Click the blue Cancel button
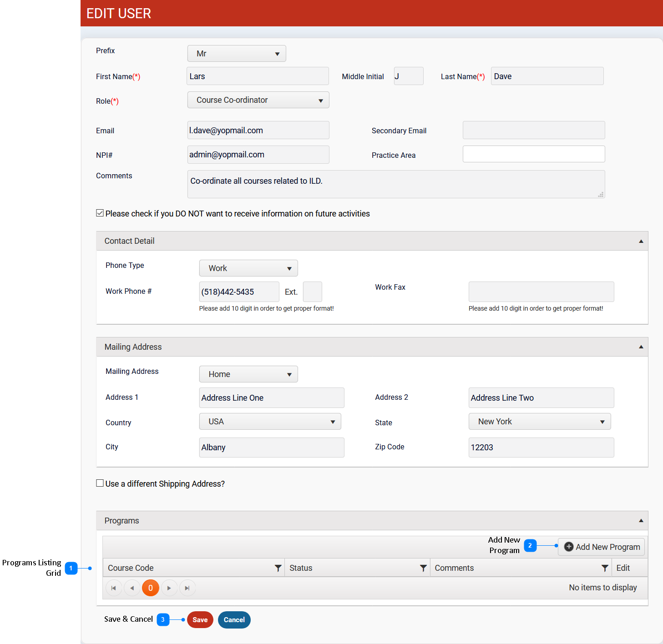Screen dimensions: 663x644 coord(234,620)
